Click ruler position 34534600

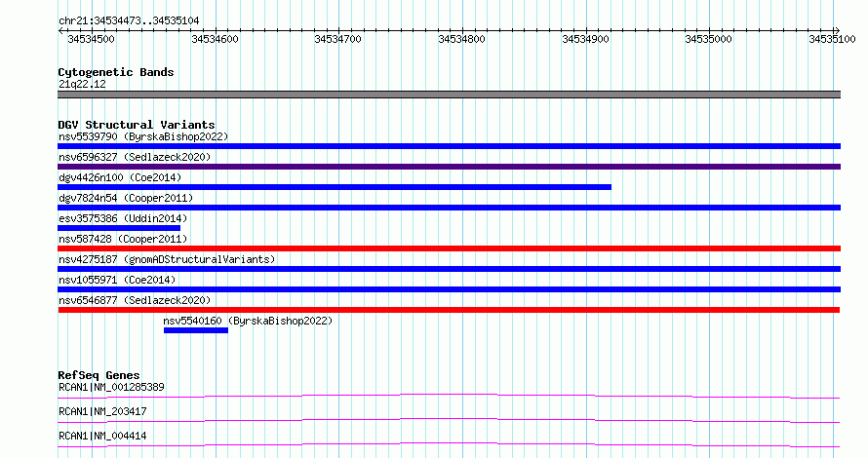pos(215,39)
